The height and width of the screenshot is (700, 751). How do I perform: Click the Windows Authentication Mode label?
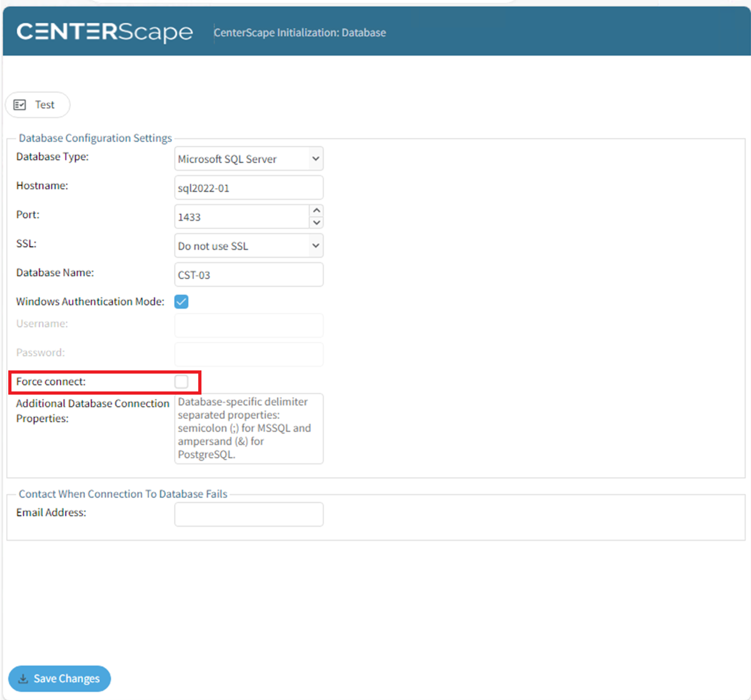coord(90,302)
